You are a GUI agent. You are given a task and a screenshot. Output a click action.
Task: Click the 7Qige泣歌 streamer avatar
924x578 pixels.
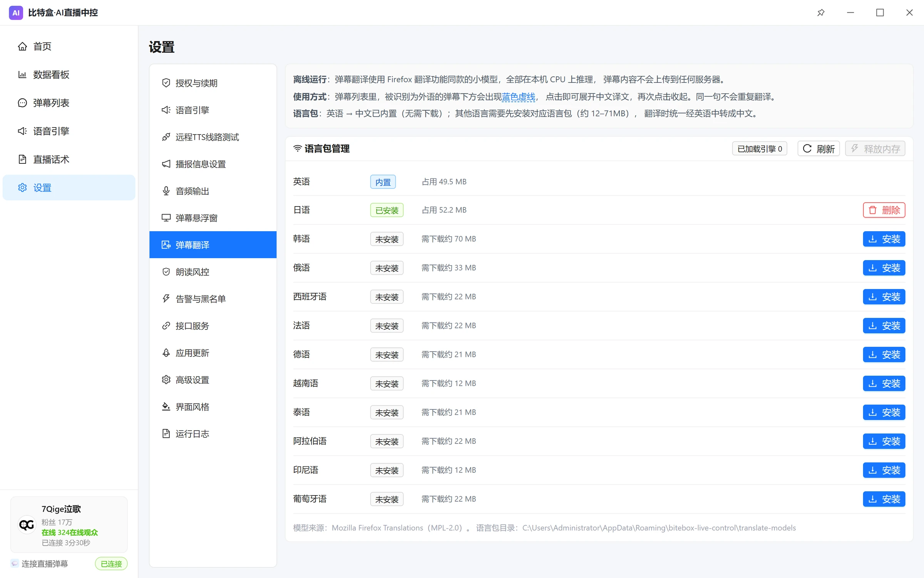[x=27, y=525]
